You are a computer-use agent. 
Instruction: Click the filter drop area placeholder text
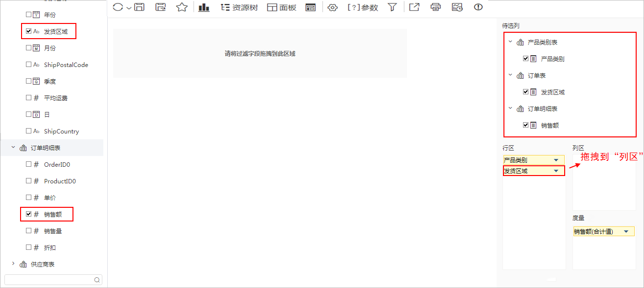[x=260, y=54]
